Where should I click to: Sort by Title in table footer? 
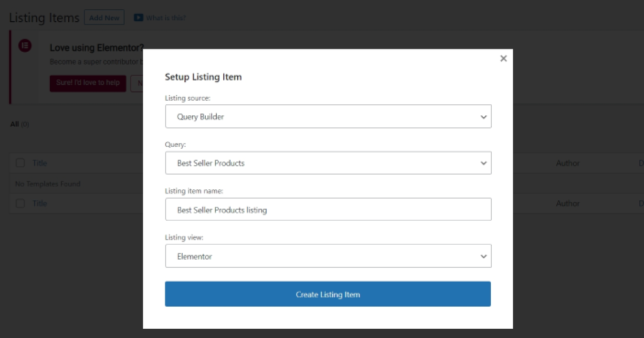coord(40,203)
